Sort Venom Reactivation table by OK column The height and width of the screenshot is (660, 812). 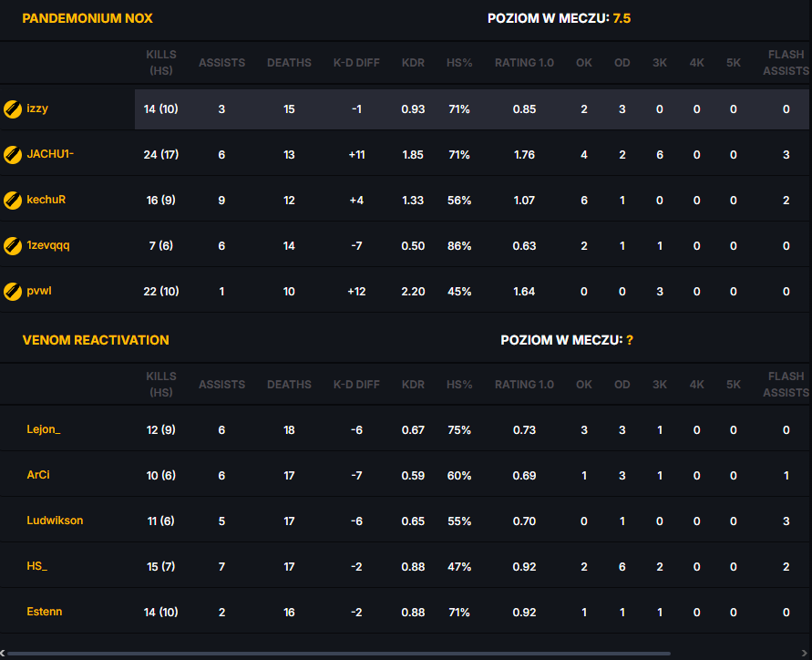coord(583,385)
